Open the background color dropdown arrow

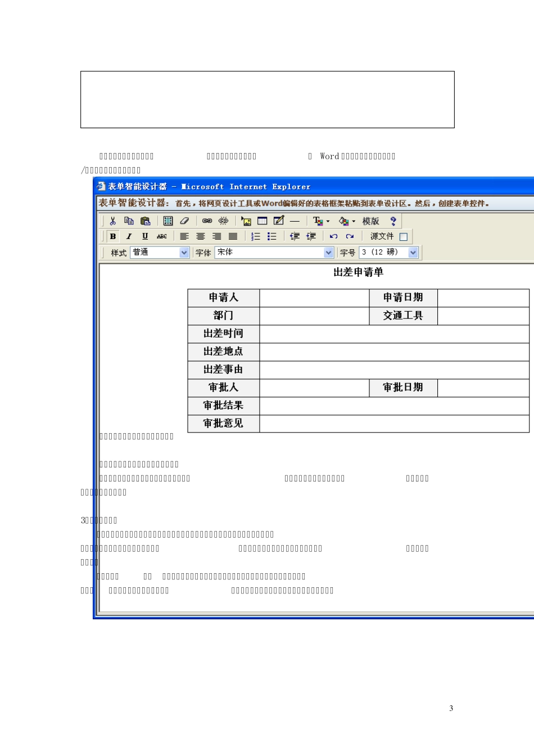(x=354, y=221)
